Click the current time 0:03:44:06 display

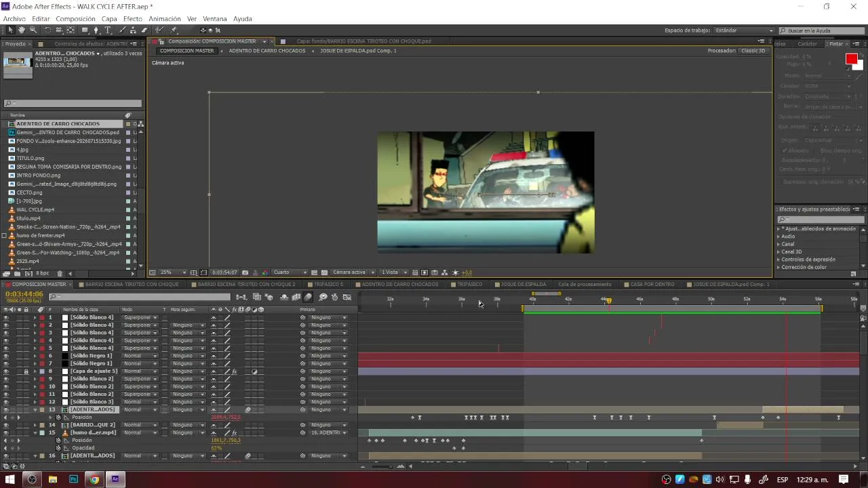24,294
